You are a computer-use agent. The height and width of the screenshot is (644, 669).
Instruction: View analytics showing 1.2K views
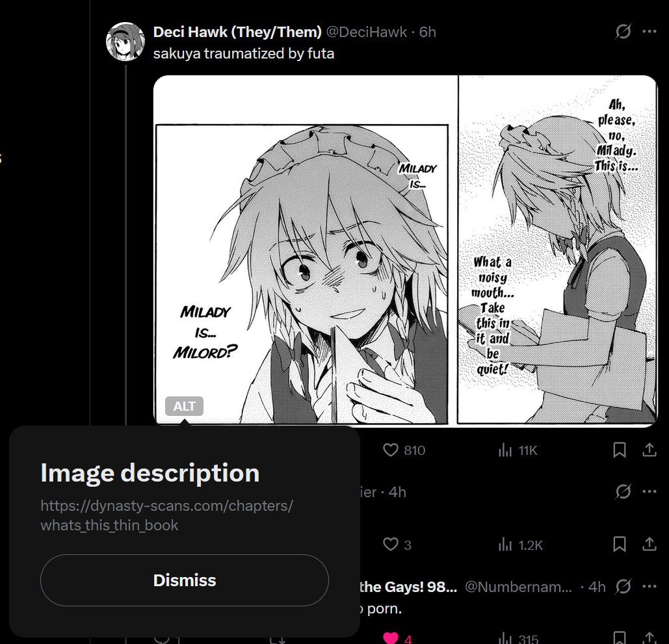click(x=520, y=545)
